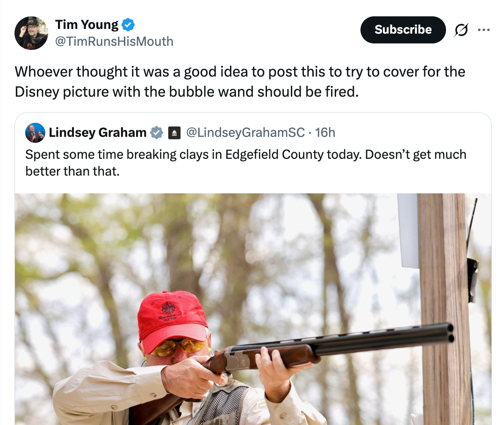Subscribe to Tim Young
Screen dimensions: 504x425
[x=403, y=29]
